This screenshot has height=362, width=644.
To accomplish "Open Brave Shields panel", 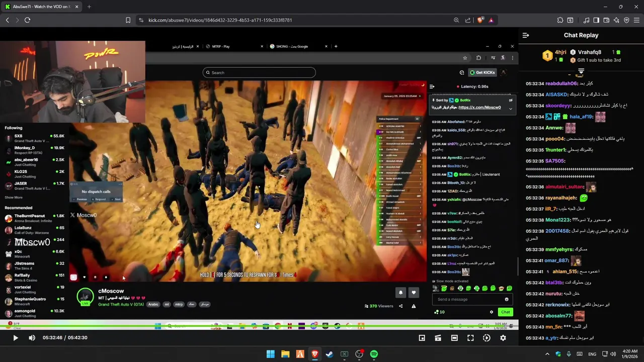I will click(x=480, y=20).
